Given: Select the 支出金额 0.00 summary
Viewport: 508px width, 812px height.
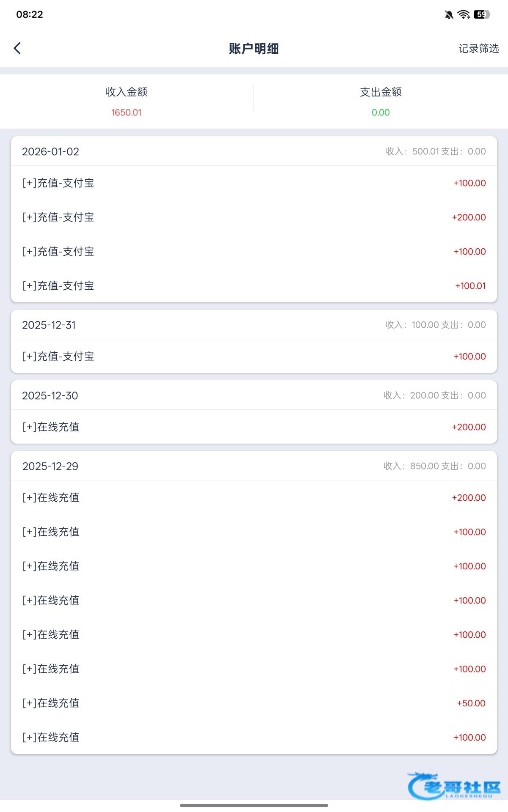Looking at the screenshot, I should click(x=381, y=101).
